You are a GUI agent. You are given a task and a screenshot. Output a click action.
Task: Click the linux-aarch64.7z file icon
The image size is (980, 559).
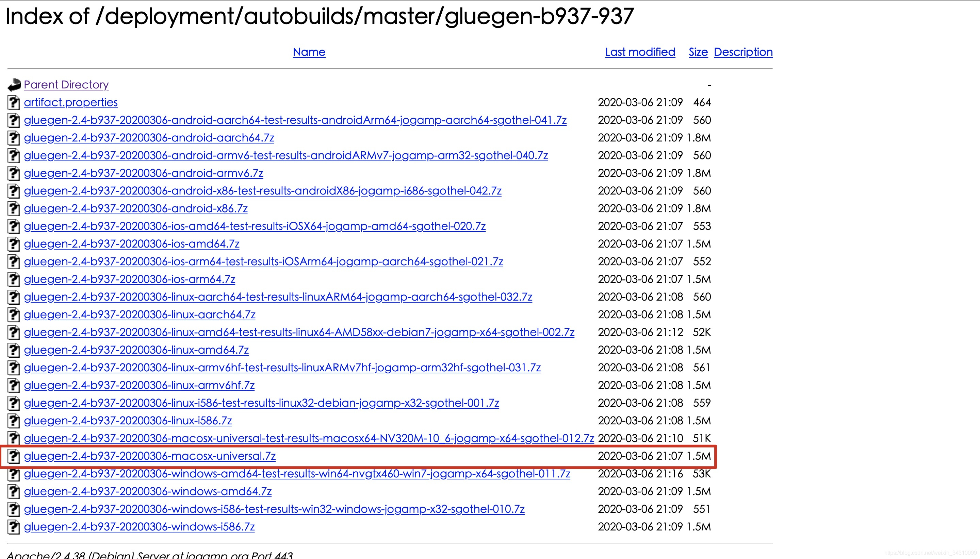[12, 314]
